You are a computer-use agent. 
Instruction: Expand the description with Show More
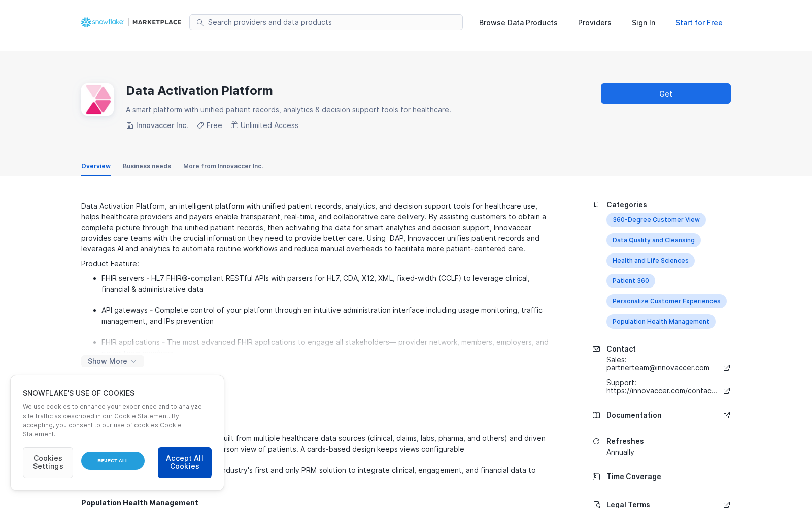(x=113, y=361)
